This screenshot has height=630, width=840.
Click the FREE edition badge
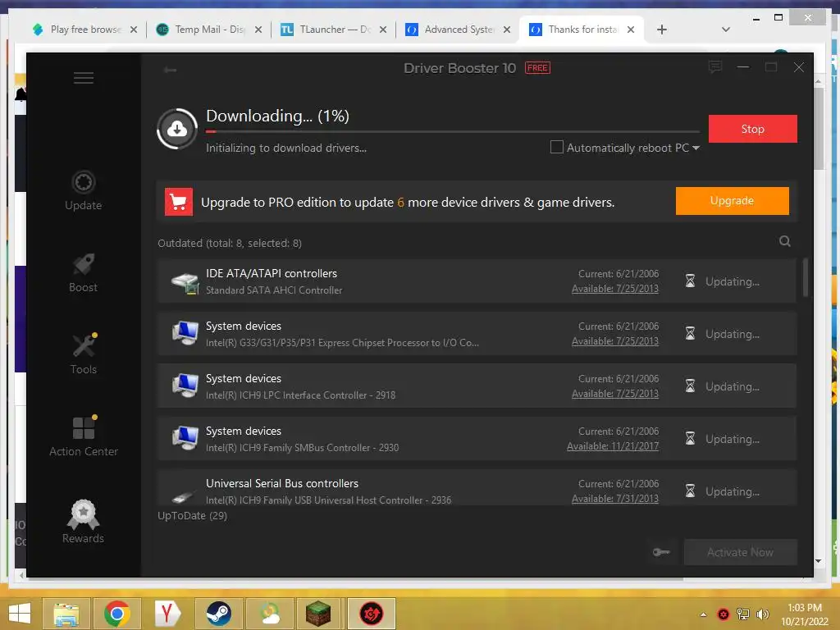coord(537,68)
